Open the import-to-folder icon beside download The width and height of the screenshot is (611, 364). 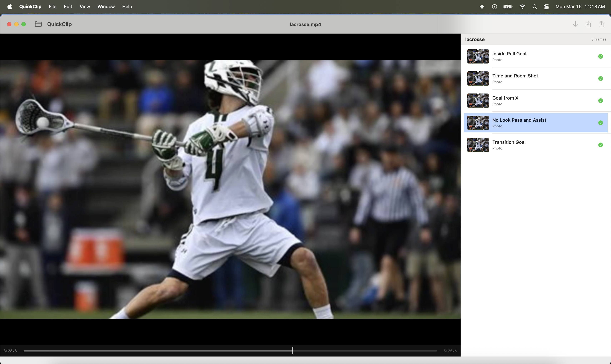588,24
